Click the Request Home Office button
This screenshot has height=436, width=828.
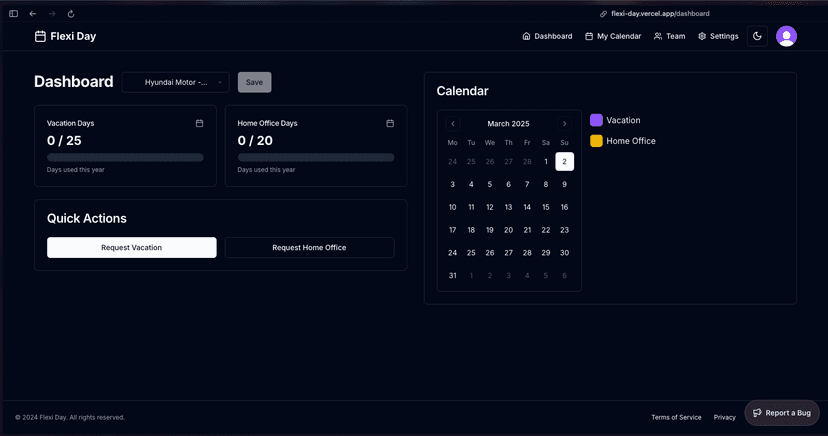point(309,247)
